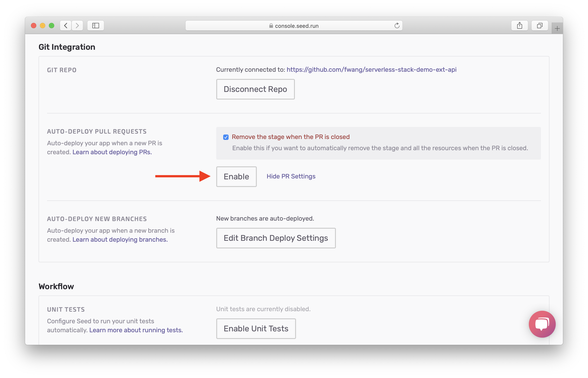Viewport: 588px width, 378px height.
Task: Click the Enable button for PR auto-deploy
Action: (236, 177)
